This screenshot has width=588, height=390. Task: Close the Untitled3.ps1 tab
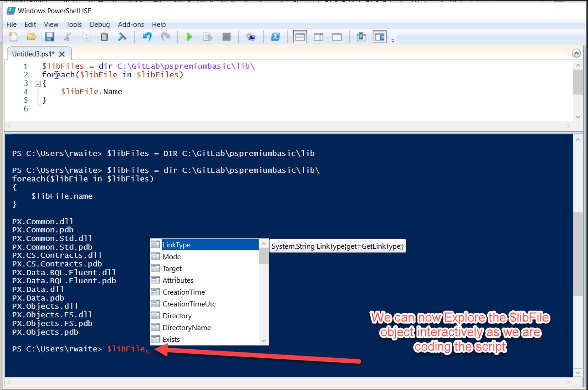tap(62, 54)
